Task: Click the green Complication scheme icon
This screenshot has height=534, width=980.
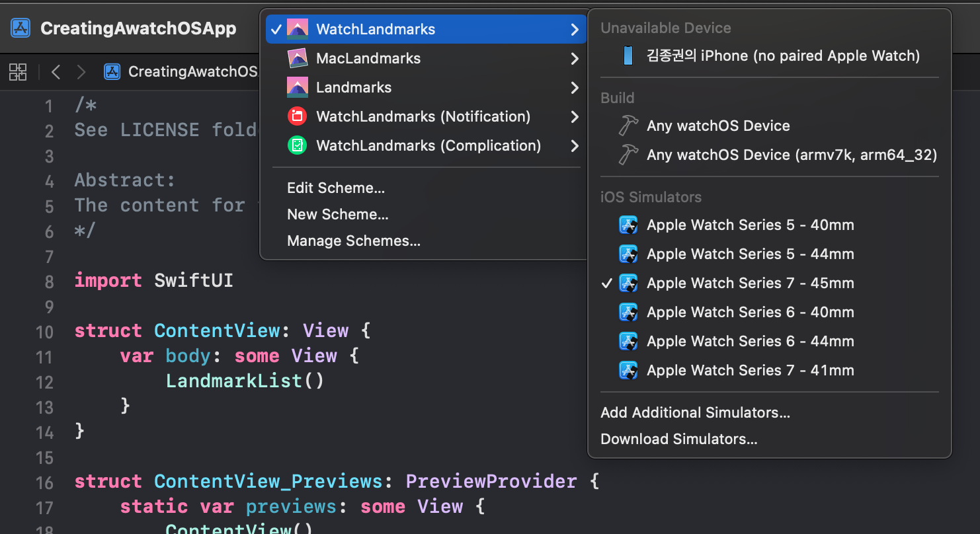Action: tap(298, 145)
